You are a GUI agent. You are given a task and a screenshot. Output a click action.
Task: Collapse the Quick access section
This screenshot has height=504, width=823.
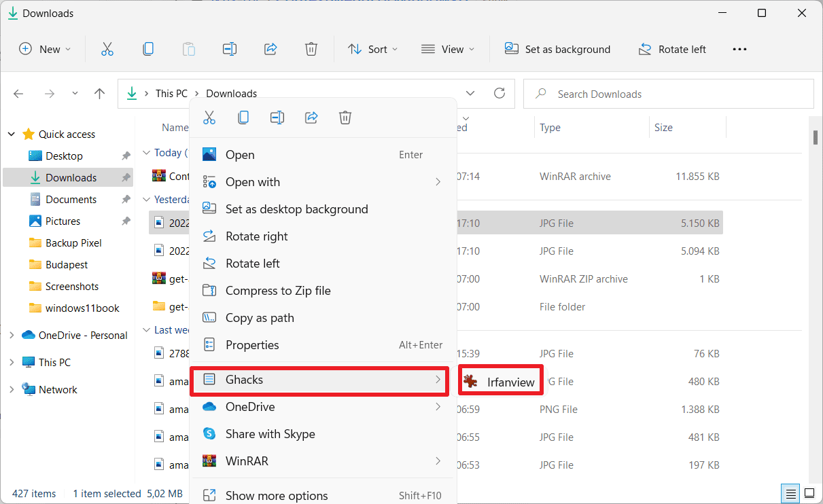click(x=11, y=134)
